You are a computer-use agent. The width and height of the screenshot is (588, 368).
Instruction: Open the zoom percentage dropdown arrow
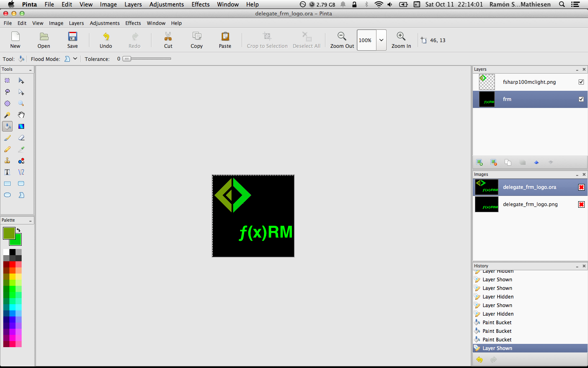click(x=381, y=40)
